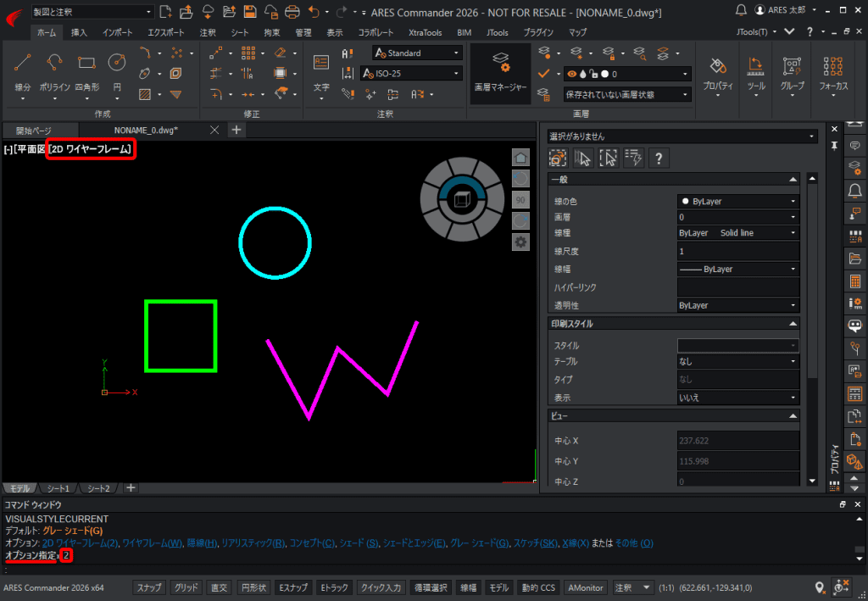Image resolution: width=868 pixels, height=601 pixels.
Task: Select the 線分 (Line) drawing tool
Action: pyautogui.click(x=23, y=62)
